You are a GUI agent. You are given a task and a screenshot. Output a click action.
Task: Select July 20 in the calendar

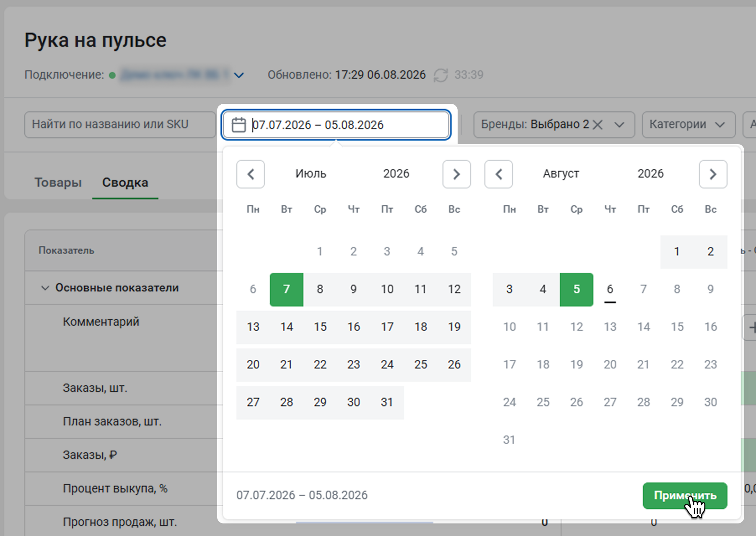point(253,365)
